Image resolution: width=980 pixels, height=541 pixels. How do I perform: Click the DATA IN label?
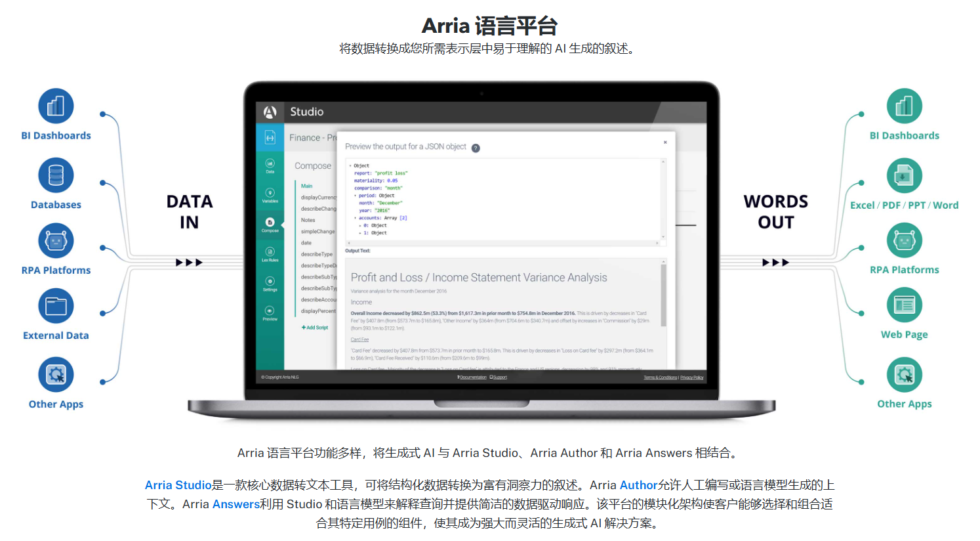click(x=190, y=211)
